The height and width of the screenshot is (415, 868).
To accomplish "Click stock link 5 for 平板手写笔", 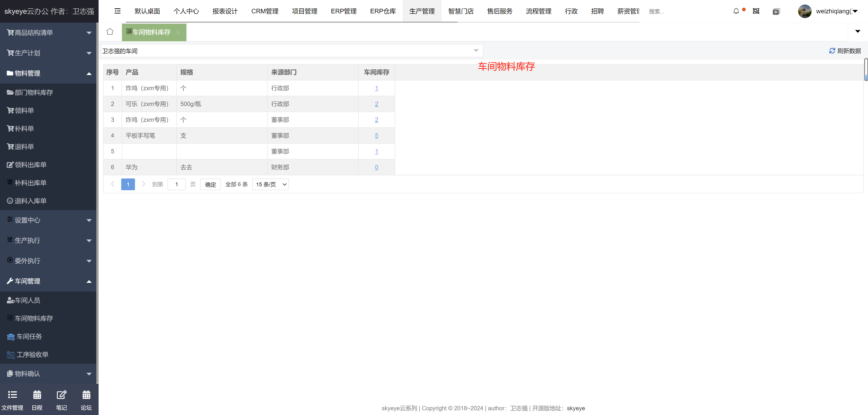I will tap(376, 136).
